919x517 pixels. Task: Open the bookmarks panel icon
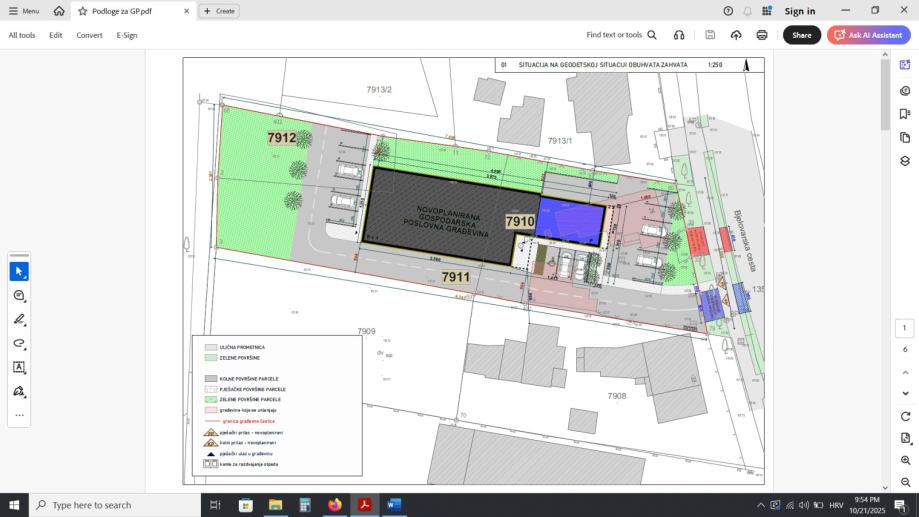click(x=905, y=114)
